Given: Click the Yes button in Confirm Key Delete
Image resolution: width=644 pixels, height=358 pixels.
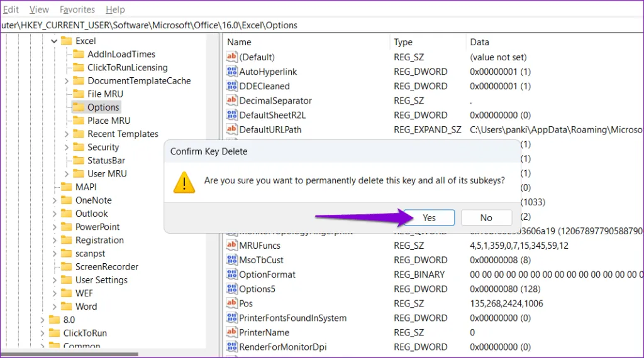Looking at the screenshot, I should coord(429,217).
